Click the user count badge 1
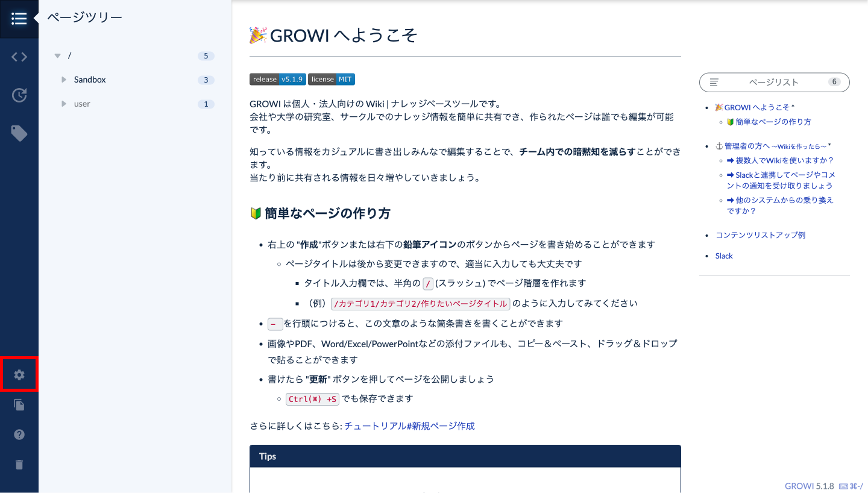This screenshot has height=493, width=868. pyautogui.click(x=206, y=104)
